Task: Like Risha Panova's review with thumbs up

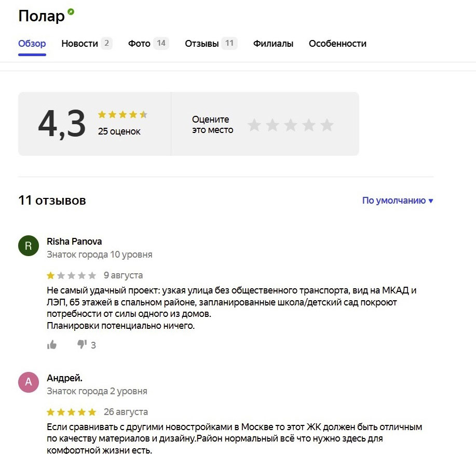Action: [x=52, y=344]
